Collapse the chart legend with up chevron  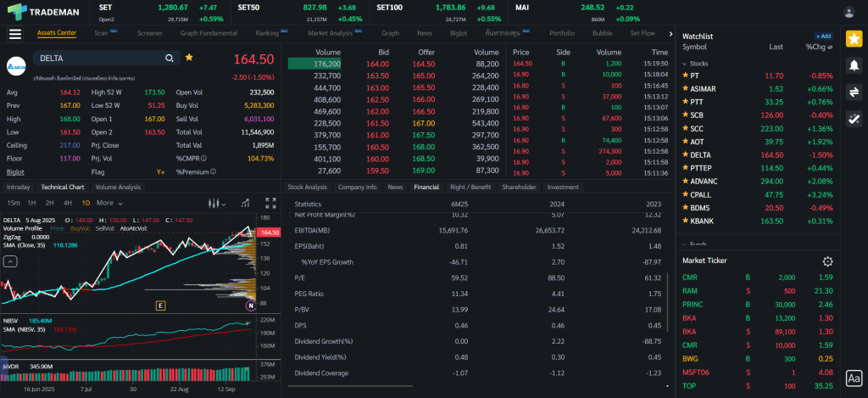click(x=9, y=261)
